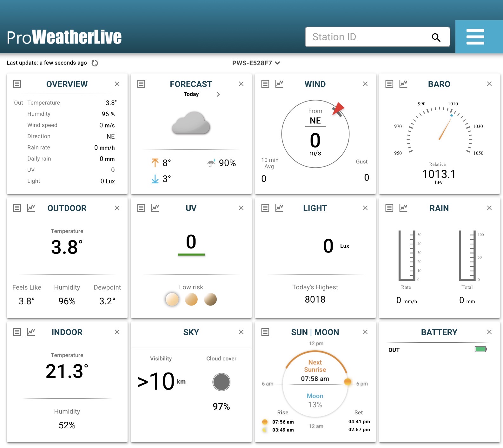Screen dimensions: 503x448
Task: Open the Wind panel chart icon
Action: coord(279,84)
